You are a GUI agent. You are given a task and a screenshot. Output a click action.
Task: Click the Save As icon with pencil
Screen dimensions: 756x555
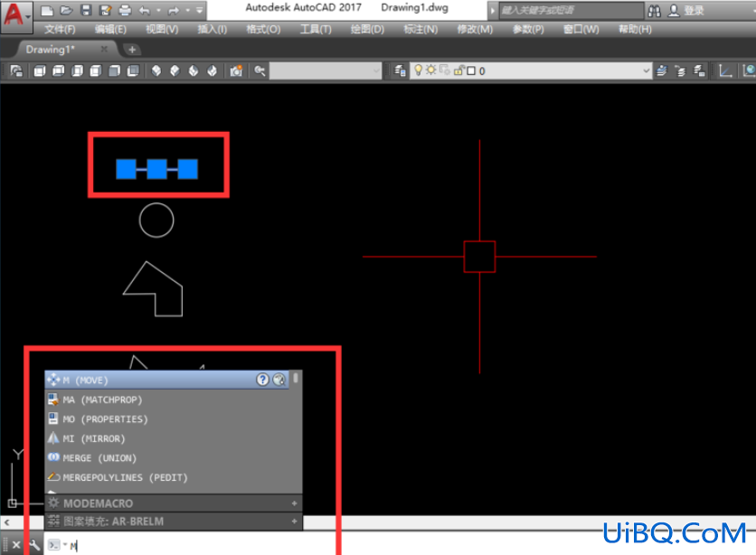[105, 10]
